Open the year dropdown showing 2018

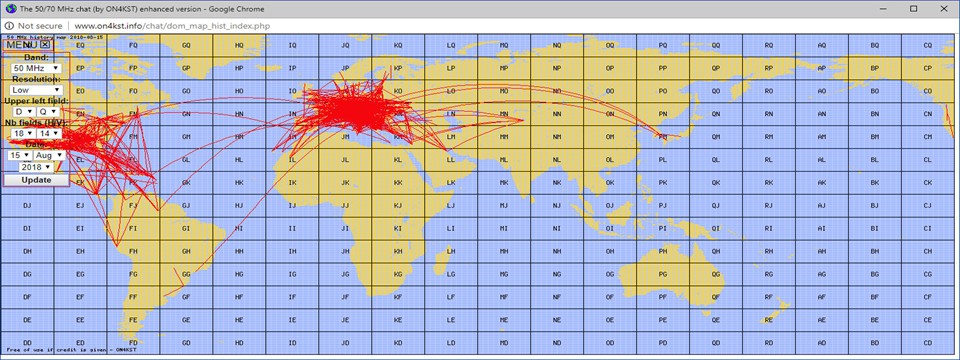pos(36,167)
